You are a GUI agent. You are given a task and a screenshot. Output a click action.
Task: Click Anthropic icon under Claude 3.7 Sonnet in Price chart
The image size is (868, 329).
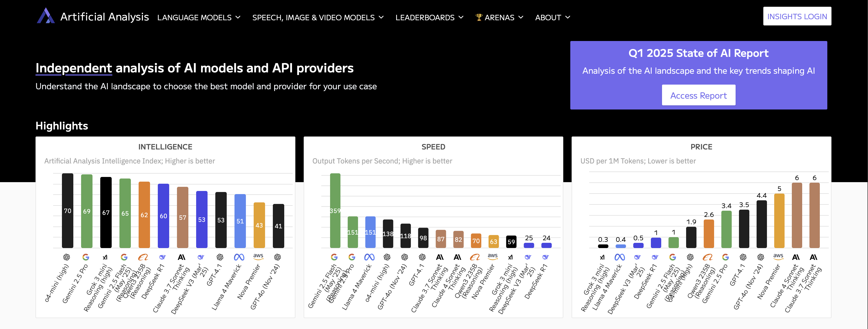[813, 257]
